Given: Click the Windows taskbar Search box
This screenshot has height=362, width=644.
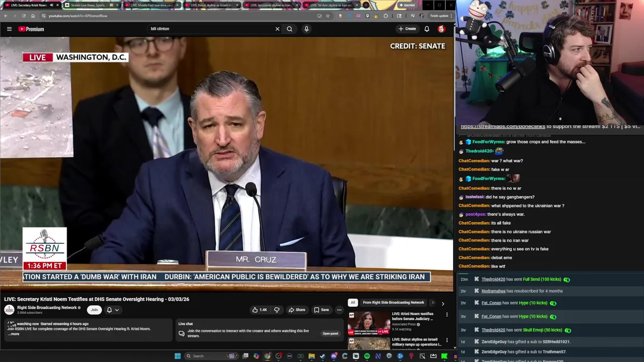Looking at the screenshot, I should point(211,356).
